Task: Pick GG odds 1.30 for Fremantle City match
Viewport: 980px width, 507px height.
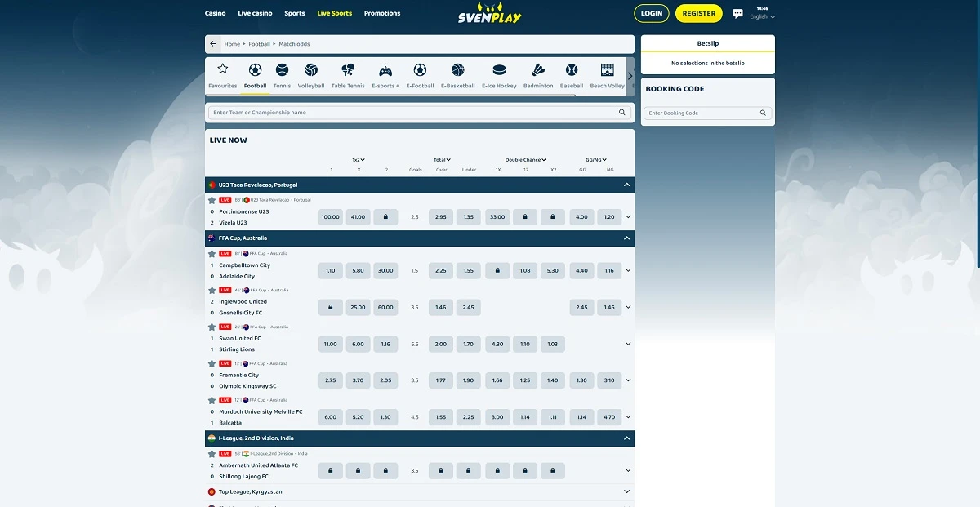Action: (x=581, y=380)
